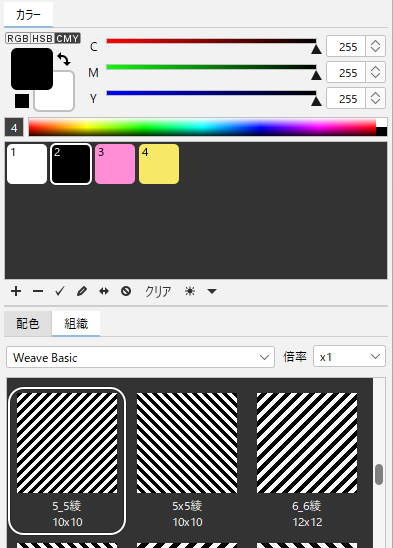393x548 pixels.
Task: Click the checkmark icon in the palette toolbar
Action: pyautogui.click(x=60, y=291)
